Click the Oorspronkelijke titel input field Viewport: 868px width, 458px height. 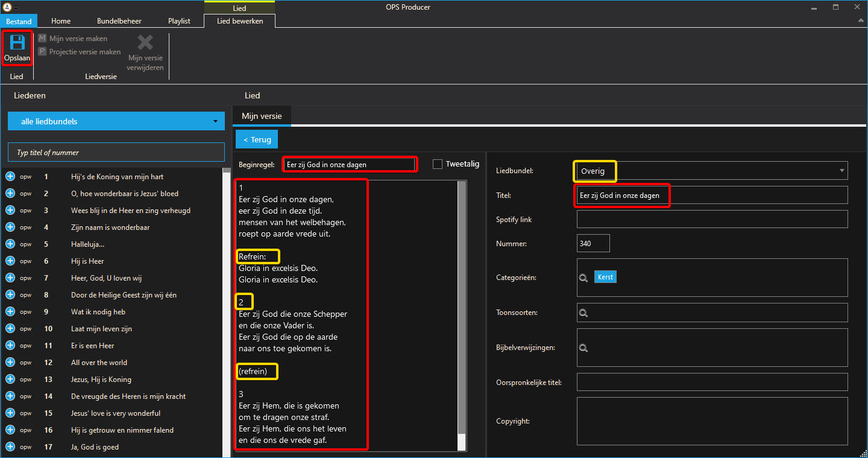(x=712, y=382)
